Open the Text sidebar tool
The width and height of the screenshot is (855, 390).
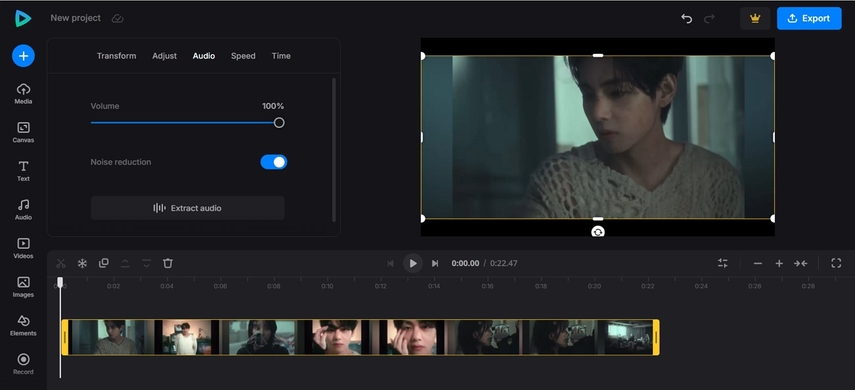[x=23, y=171]
